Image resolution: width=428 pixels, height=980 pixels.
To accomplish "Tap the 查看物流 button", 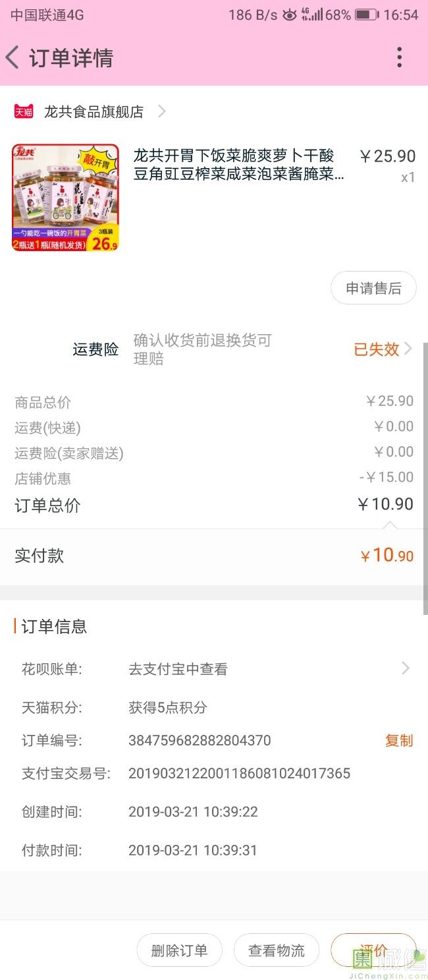I will [277, 950].
